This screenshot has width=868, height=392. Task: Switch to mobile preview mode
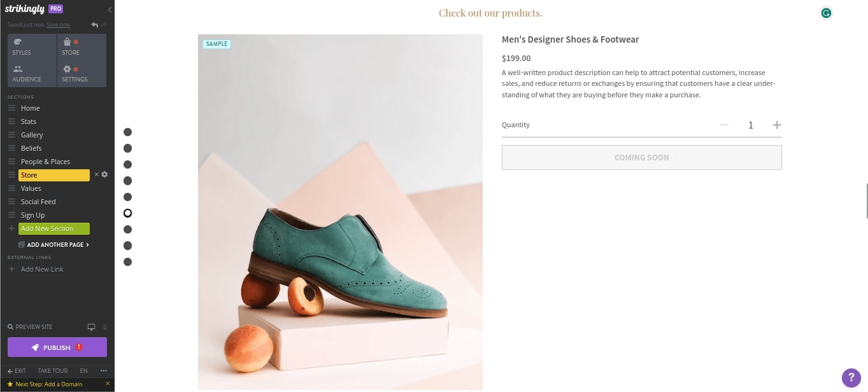[104, 326]
